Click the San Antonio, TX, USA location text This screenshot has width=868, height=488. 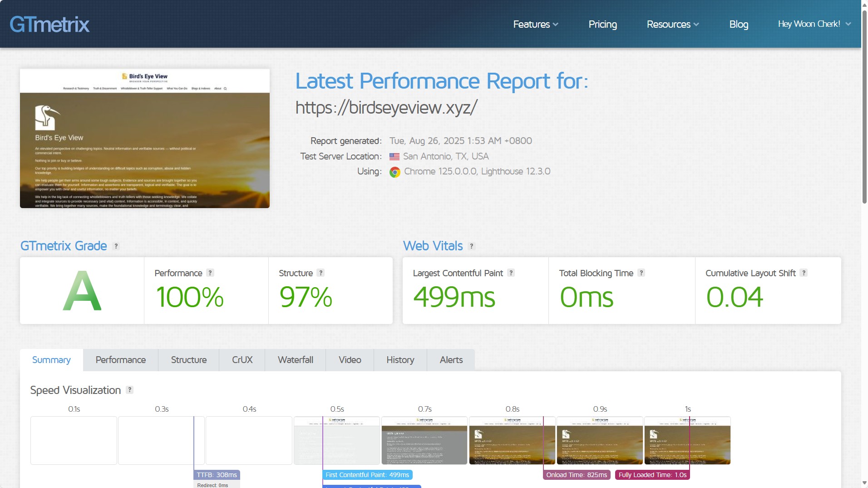click(x=446, y=156)
